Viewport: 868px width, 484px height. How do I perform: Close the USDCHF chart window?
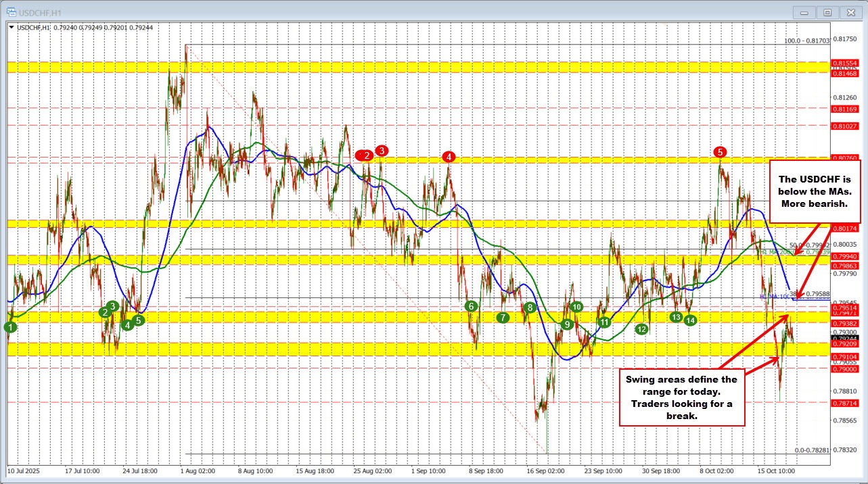849,12
